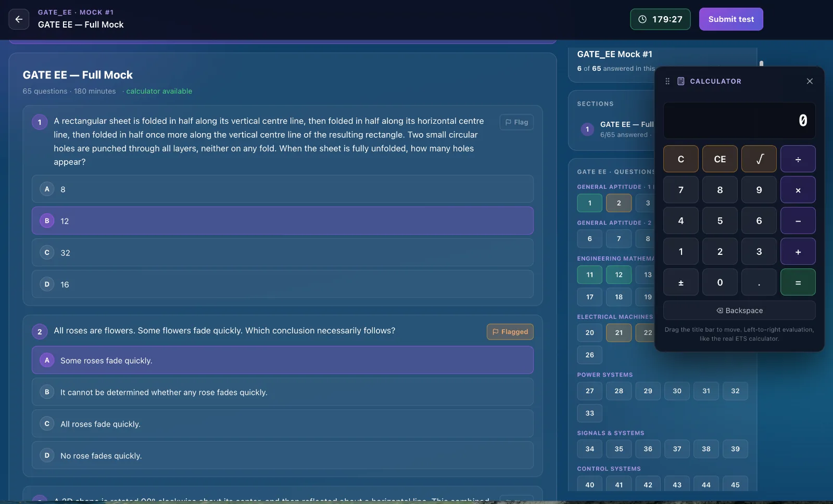Go back using the arrow icon
Screen dimensions: 833x504
pos(19,19)
